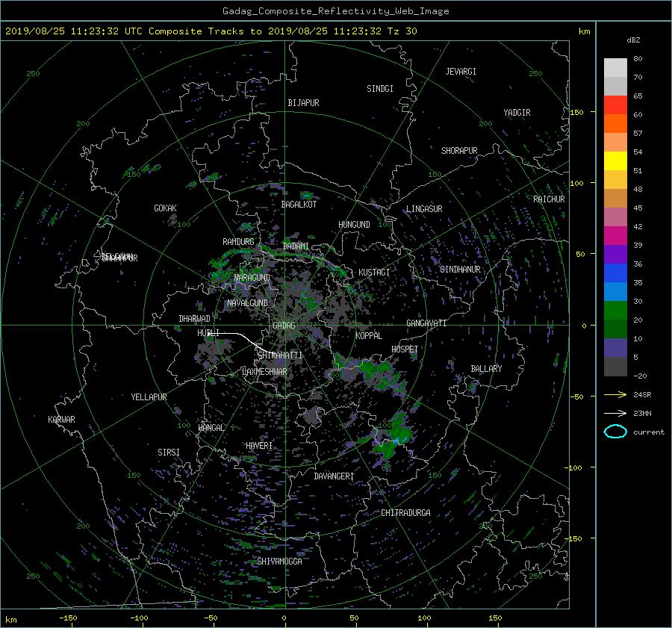672x628 pixels.
Task: Click the '100' tick on the right axis
Action: [576, 183]
